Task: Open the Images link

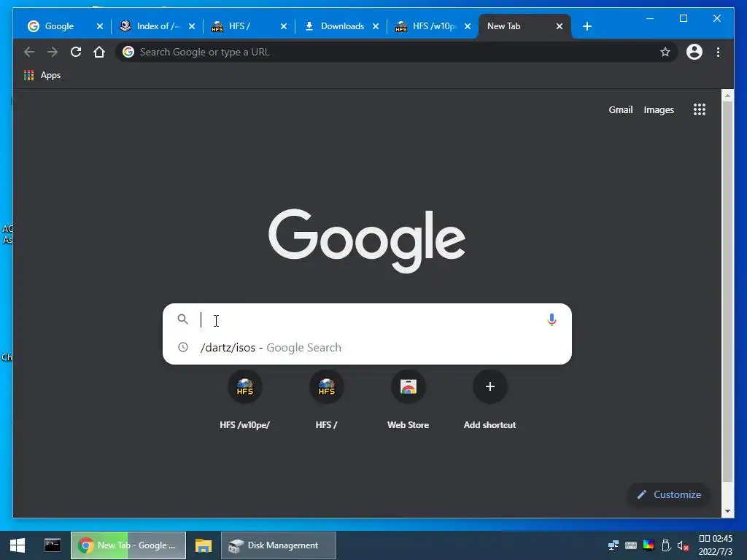Action: point(659,110)
